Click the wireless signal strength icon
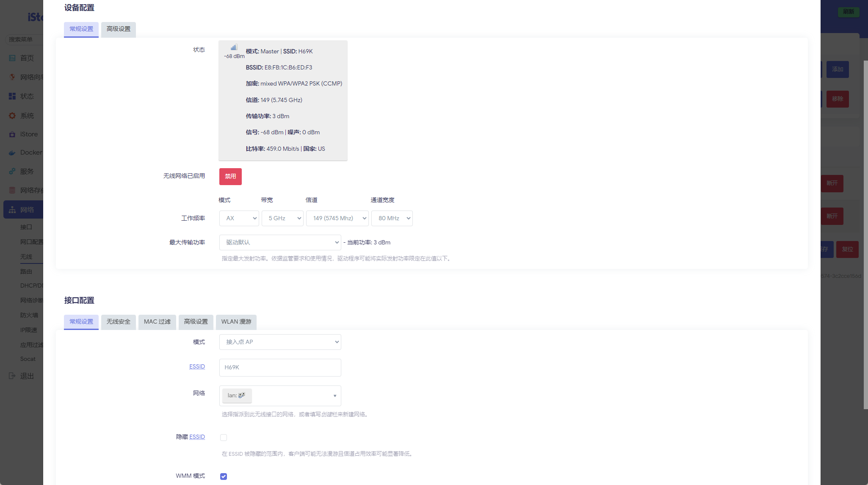 (234, 47)
